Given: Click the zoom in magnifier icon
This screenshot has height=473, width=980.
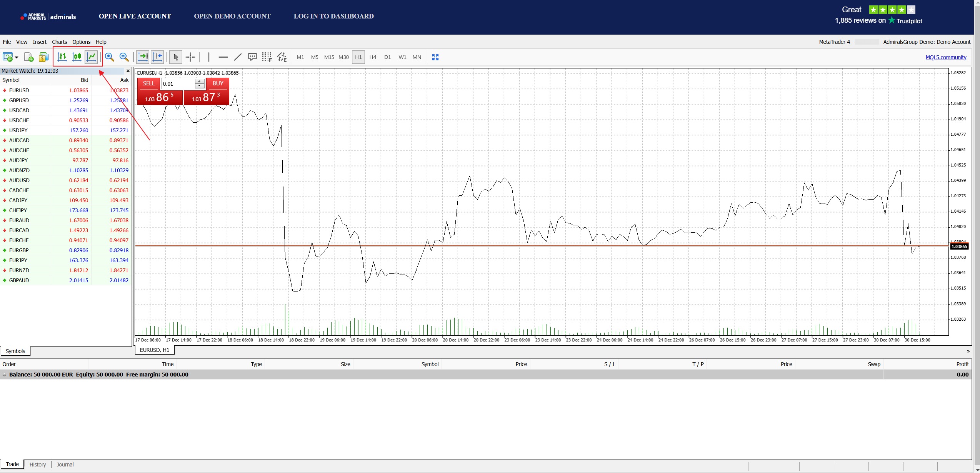Looking at the screenshot, I should tap(110, 57).
